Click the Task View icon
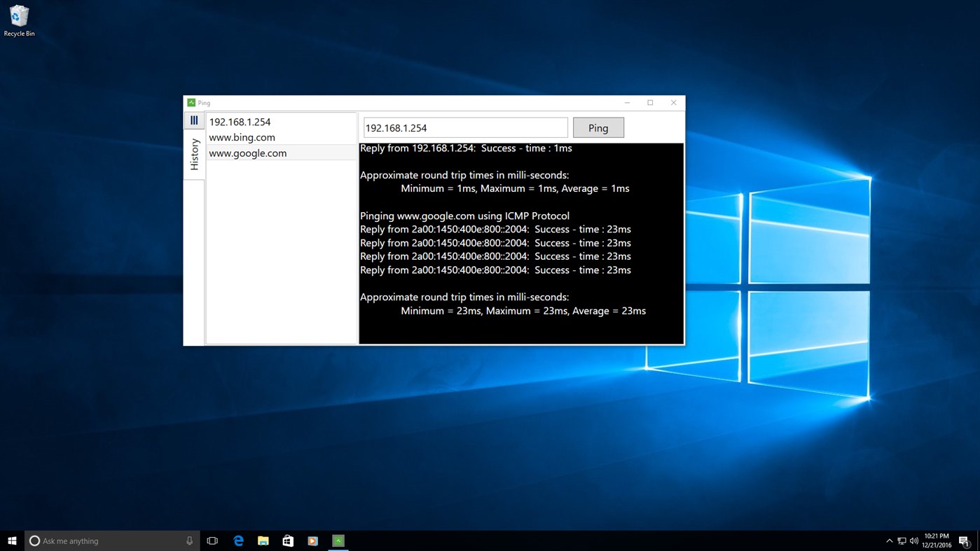Screen dimensions: 980x551 (212, 540)
